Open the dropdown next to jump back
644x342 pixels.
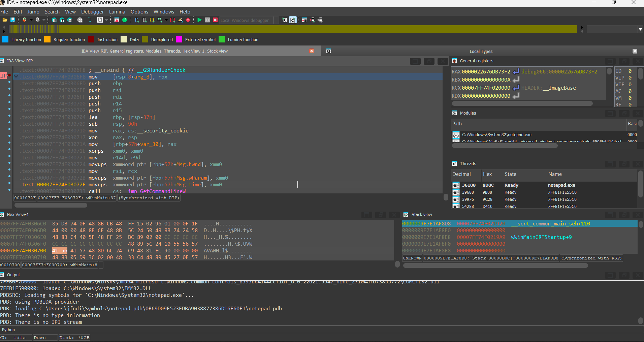tap(31, 20)
